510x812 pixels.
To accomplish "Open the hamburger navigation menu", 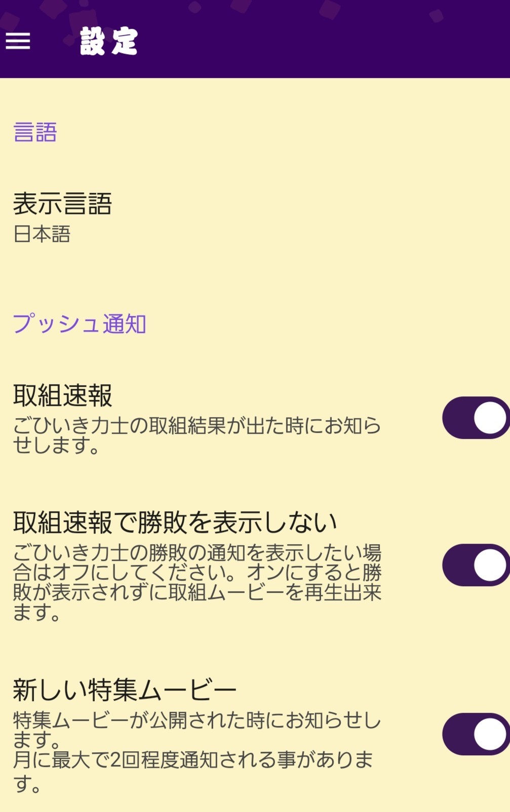I will (x=18, y=41).
